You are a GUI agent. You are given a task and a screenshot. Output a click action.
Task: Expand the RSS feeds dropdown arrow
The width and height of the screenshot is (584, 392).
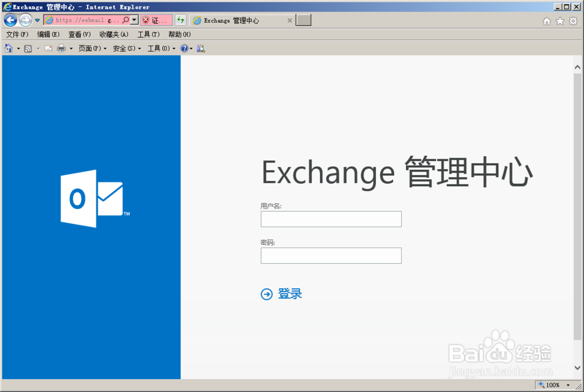tap(38, 48)
